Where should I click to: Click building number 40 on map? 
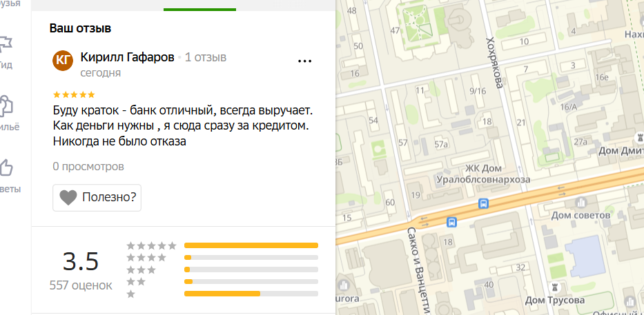(x=489, y=285)
